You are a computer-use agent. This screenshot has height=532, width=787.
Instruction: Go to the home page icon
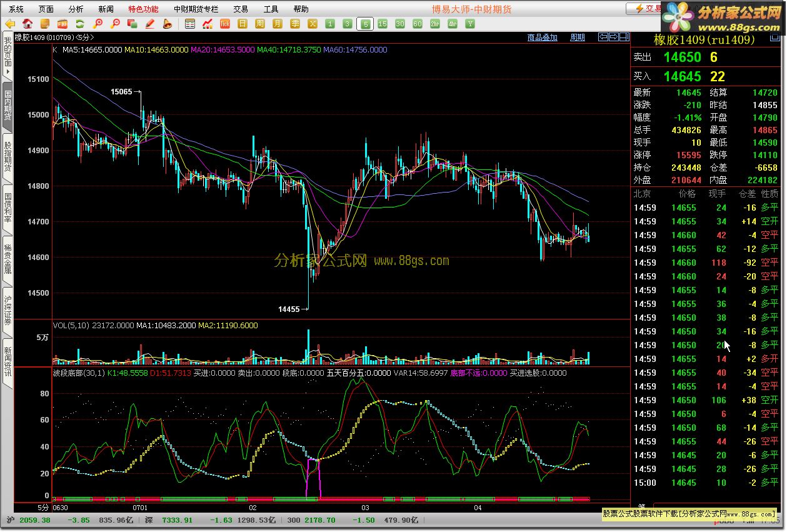coord(28,24)
